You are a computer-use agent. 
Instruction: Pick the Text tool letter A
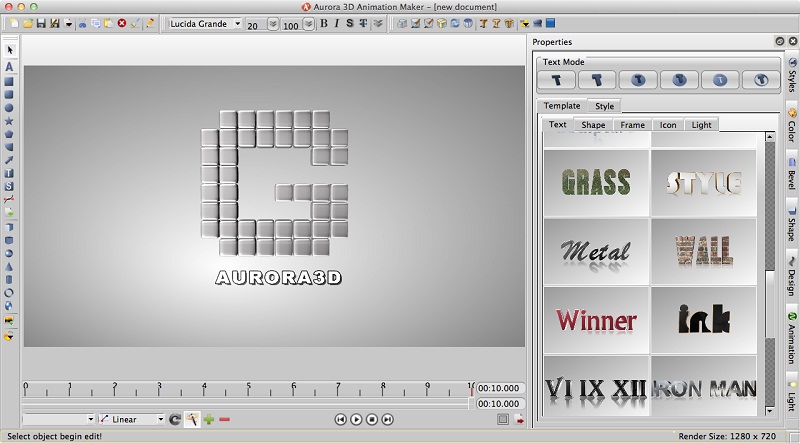coord(9,67)
